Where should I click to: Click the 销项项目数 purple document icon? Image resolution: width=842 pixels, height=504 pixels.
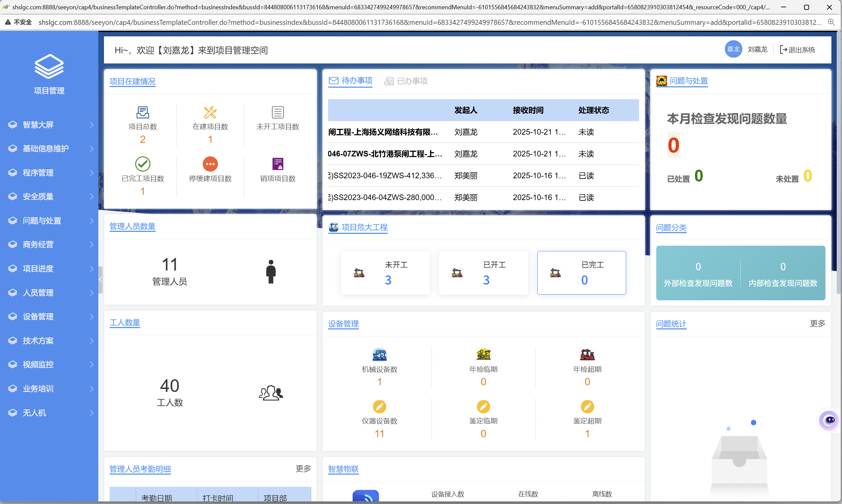click(278, 164)
